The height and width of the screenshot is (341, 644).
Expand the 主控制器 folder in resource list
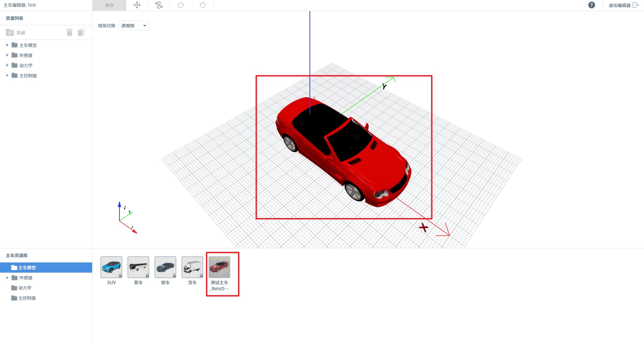coord(7,75)
